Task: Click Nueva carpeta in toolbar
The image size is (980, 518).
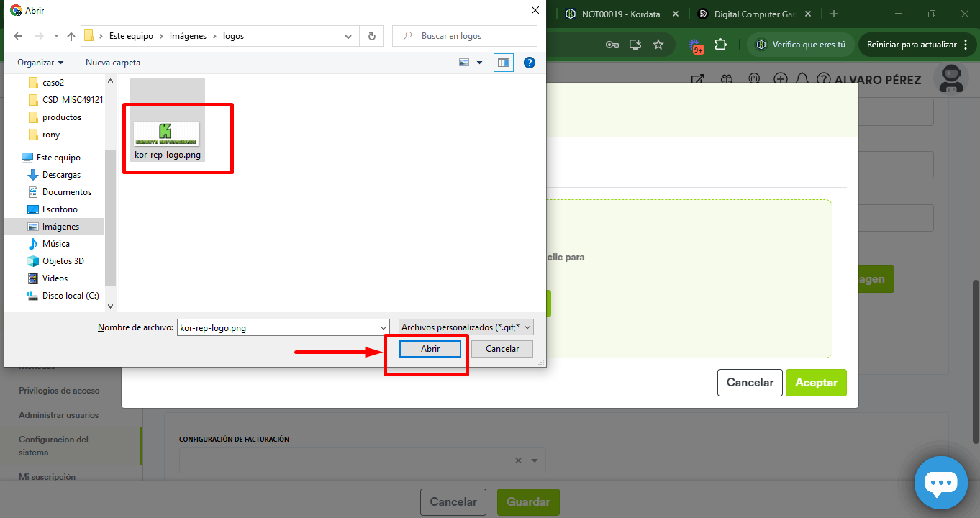Action: coord(113,63)
